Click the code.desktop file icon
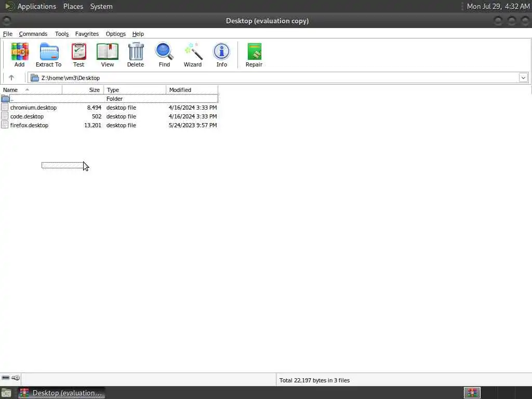Image resolution: width=532 pixels, height=399 pixels. (5, 116)
